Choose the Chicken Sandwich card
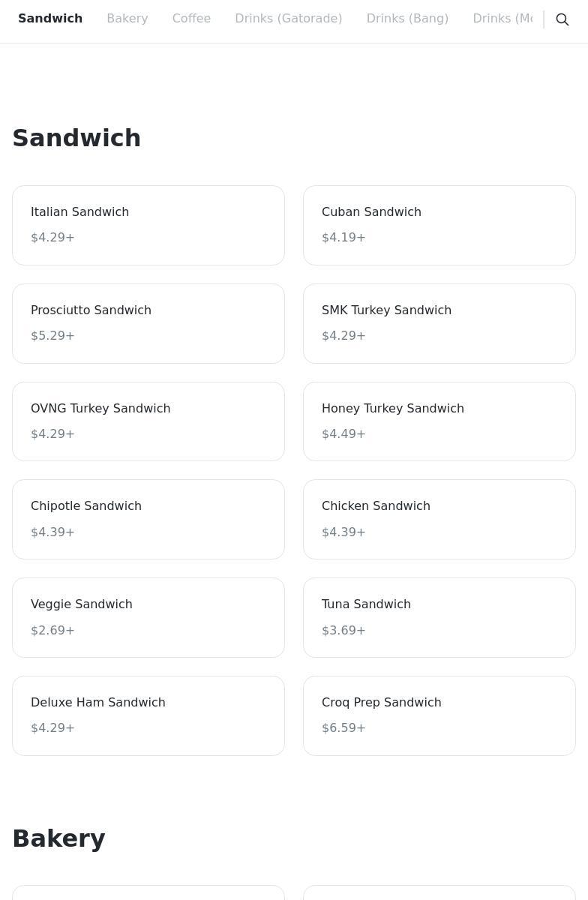588x900 pixels. coord(439,519)
